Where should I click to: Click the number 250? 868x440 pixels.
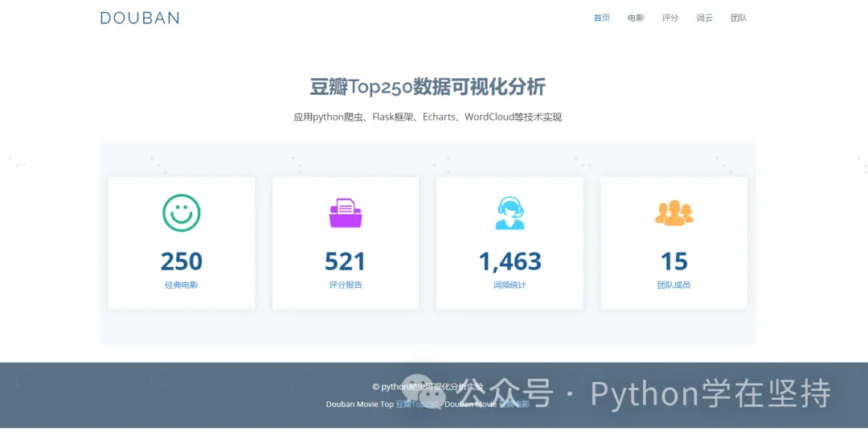point(182,261)
